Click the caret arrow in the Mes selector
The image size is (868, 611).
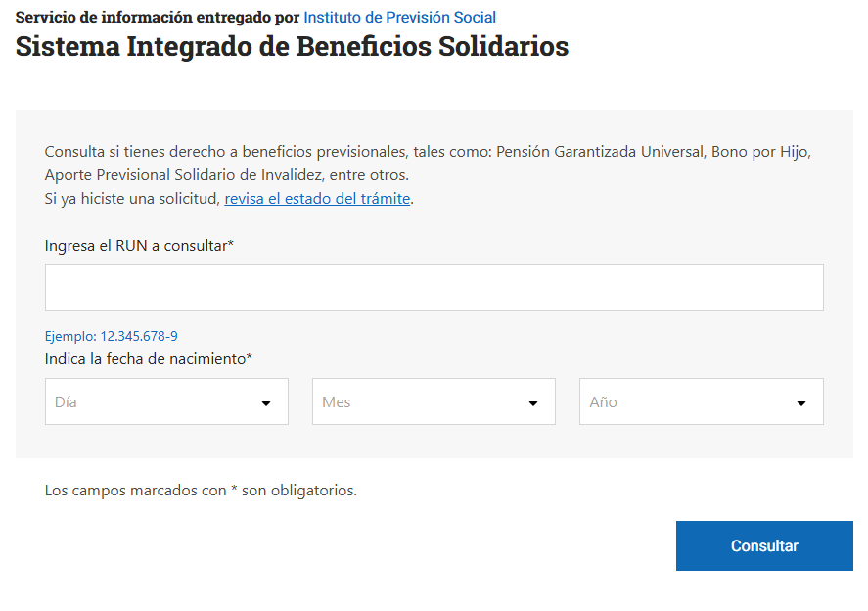pyautogui.click(x=533, y=403)
